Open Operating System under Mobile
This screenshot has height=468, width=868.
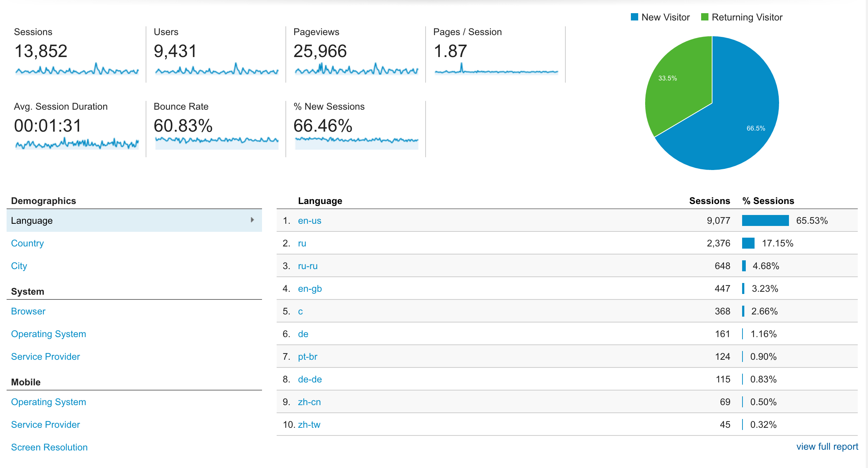click(x=49, y=402)
